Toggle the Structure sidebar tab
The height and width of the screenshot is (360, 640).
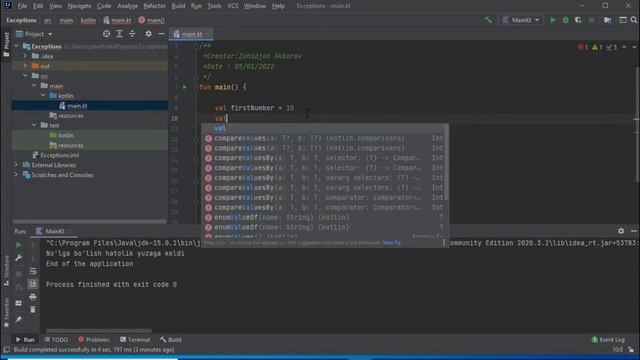[x=6, y=271]
